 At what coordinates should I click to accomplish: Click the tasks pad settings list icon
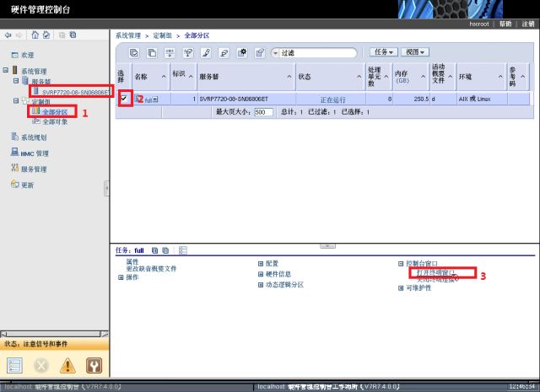(x=183, y=250)
